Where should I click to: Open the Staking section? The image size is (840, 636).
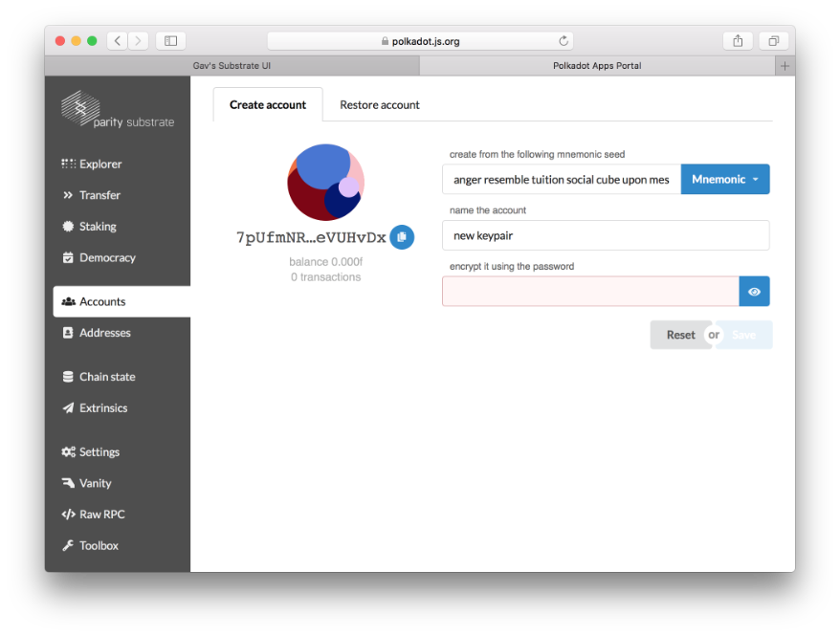click(x=97, y=227)
